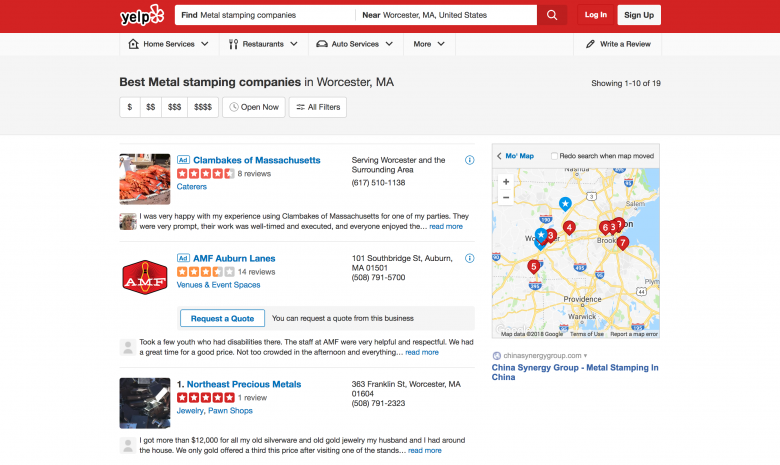The width and height of the screenshot is (780, 465).
Task: Click map marker number 7
Action: point(622,243)
